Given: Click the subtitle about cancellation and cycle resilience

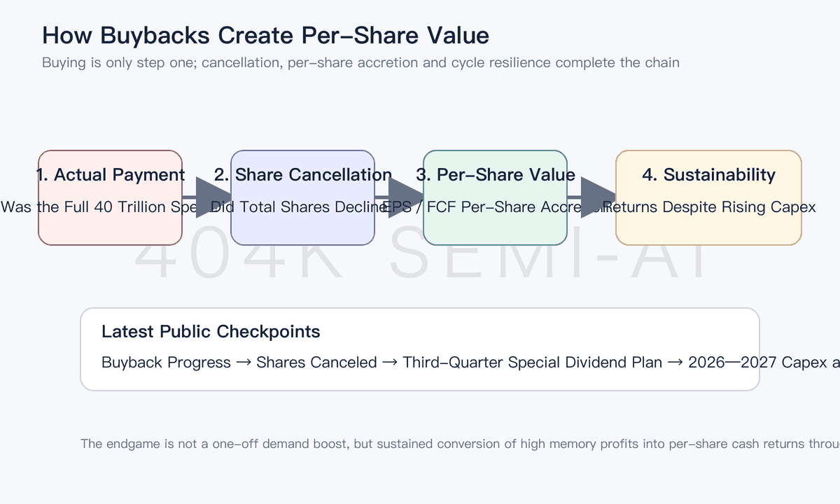Looking at the screenshot, I should coord(360,62).
